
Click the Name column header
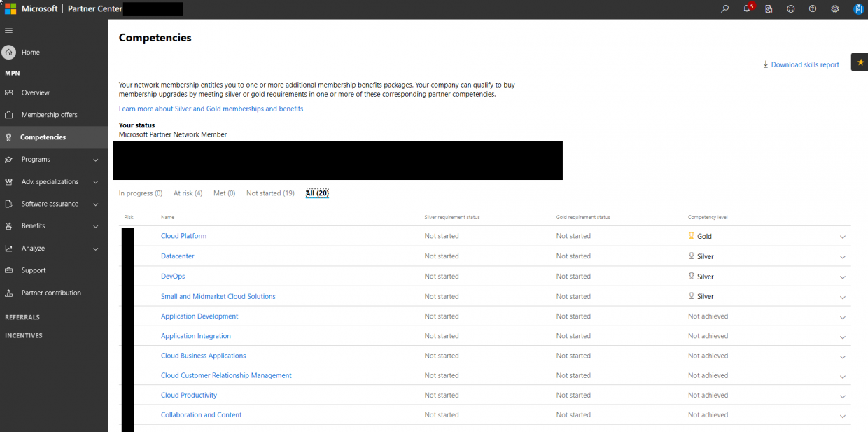point(167,217)
